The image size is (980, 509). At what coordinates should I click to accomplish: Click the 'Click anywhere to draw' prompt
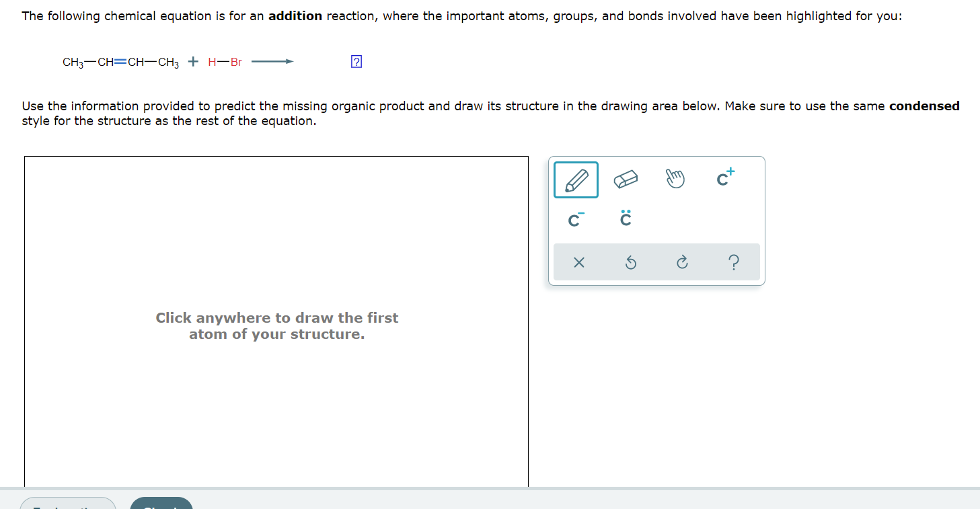coord(277,325)
